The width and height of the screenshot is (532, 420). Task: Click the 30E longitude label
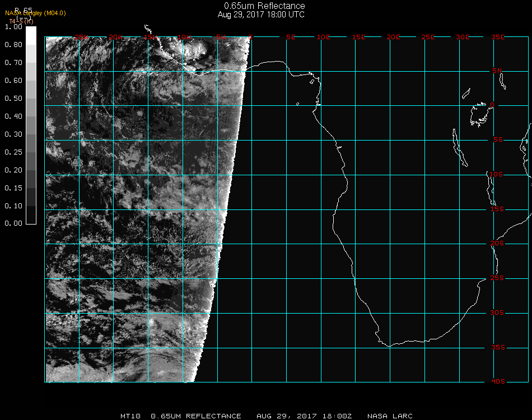463,38
